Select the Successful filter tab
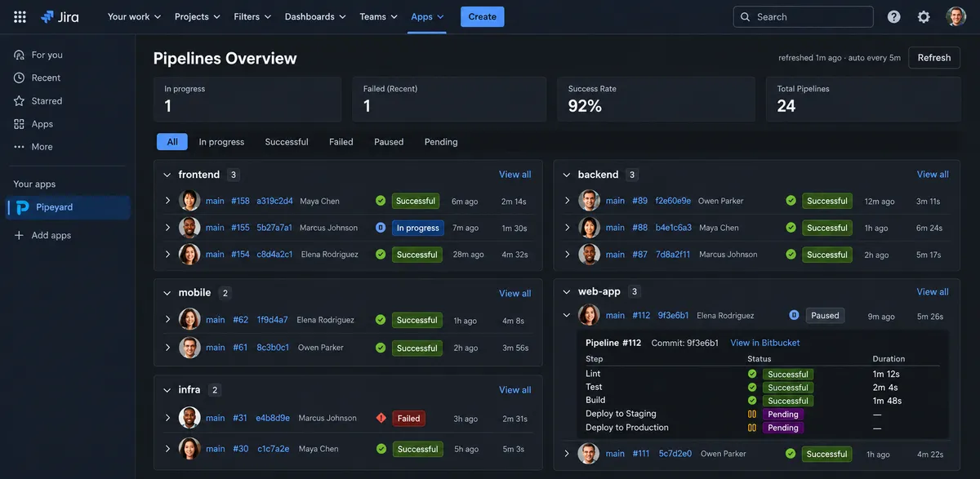Screen dimensions: 980x479 point(287,142)
